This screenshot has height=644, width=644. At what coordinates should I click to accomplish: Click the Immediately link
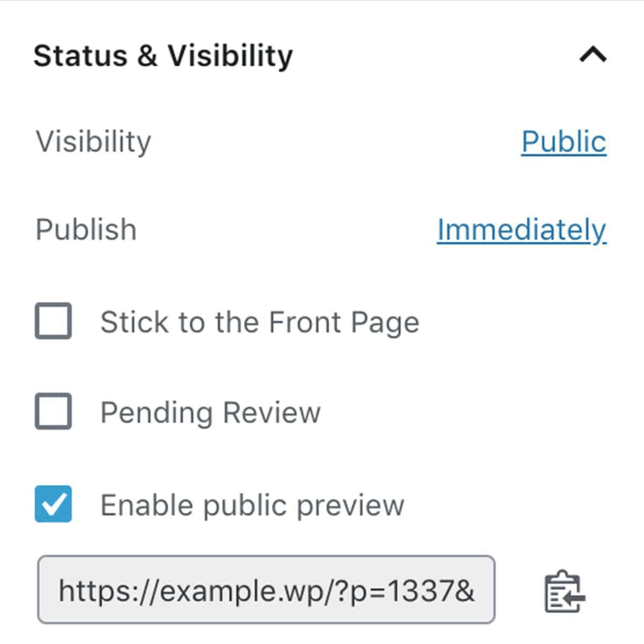click(x=521, y=230)
